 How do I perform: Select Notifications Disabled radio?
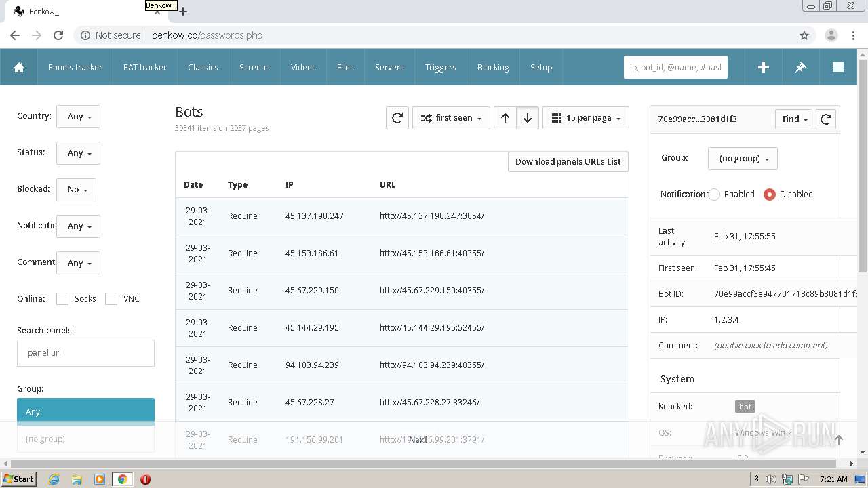[769, 194]
